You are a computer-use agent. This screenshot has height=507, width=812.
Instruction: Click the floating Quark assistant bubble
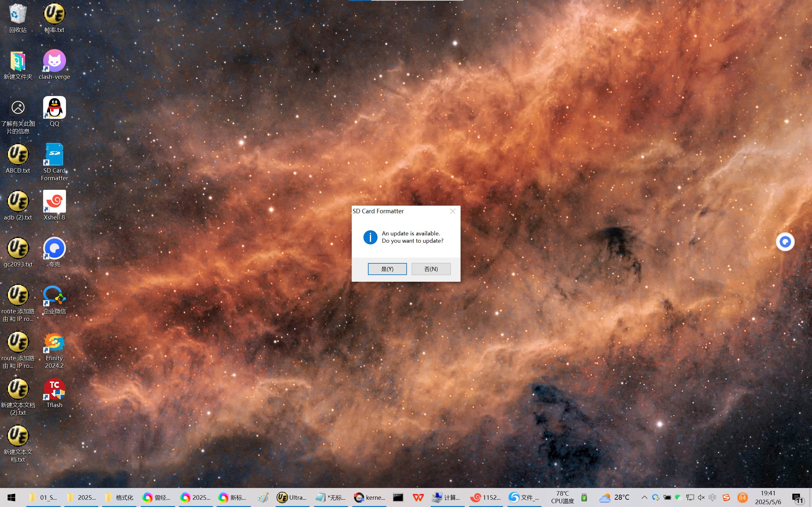coord(785,242)
